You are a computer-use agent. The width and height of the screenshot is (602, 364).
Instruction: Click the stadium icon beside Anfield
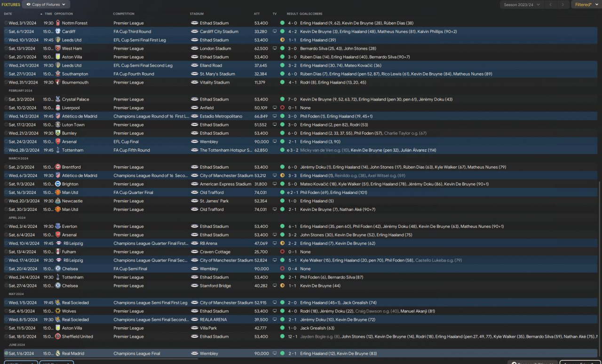194,108
